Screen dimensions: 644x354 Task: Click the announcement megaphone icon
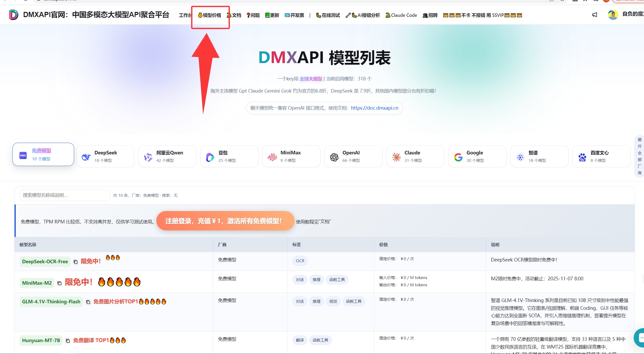[594, 15]
